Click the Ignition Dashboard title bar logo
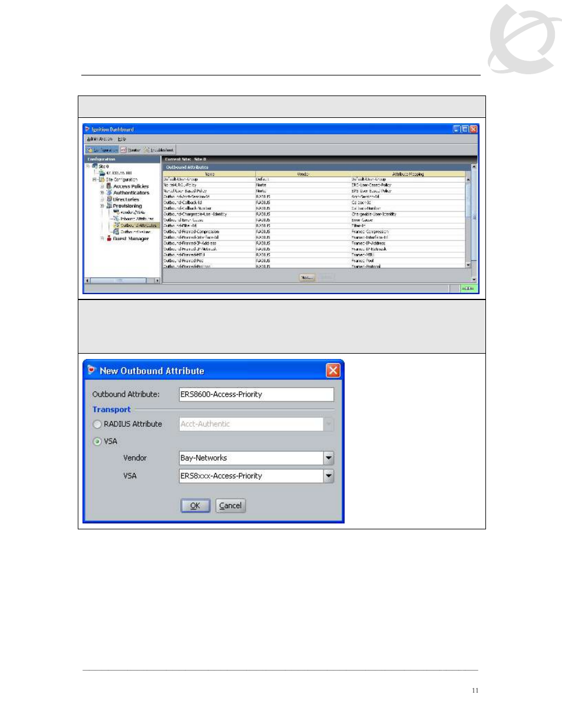The width and height of the screenshot is (562, 728). [88, 129]
